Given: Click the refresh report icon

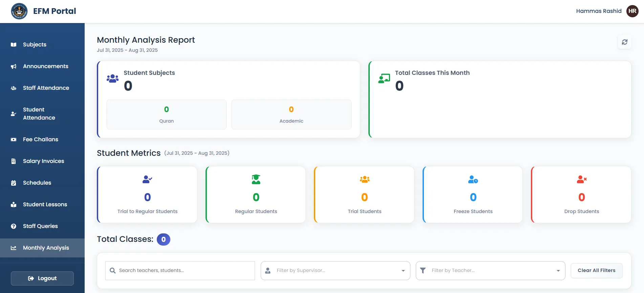Looking at the screenshot, I should pos(624,42).
